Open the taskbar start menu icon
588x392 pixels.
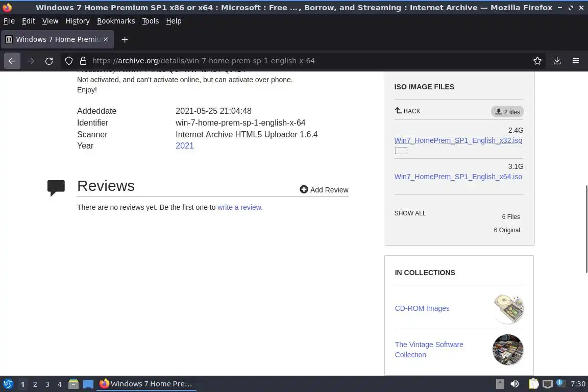(x=8, y=384)
